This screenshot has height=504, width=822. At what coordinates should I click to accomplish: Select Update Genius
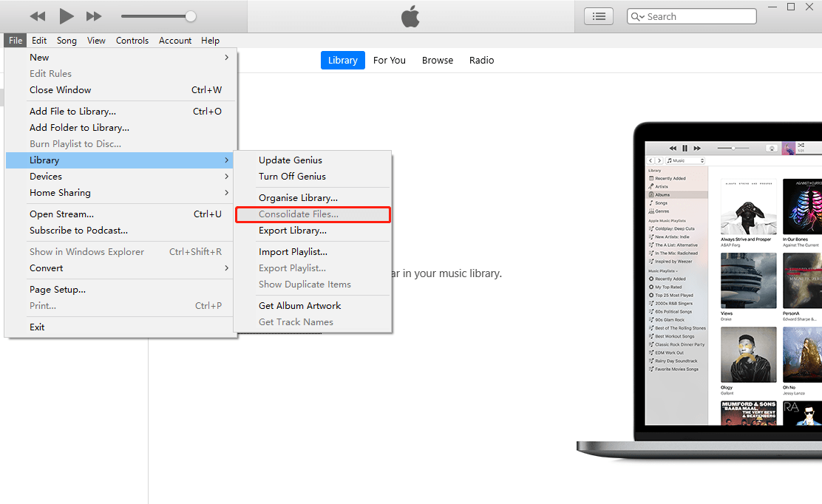pyautogui.click(x=313, y=160)
